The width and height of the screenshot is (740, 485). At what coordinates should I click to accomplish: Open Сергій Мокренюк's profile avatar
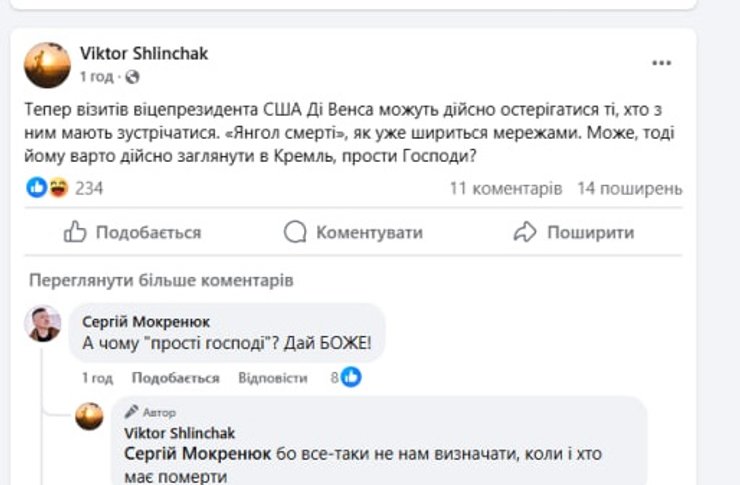(x=44, y=324)
